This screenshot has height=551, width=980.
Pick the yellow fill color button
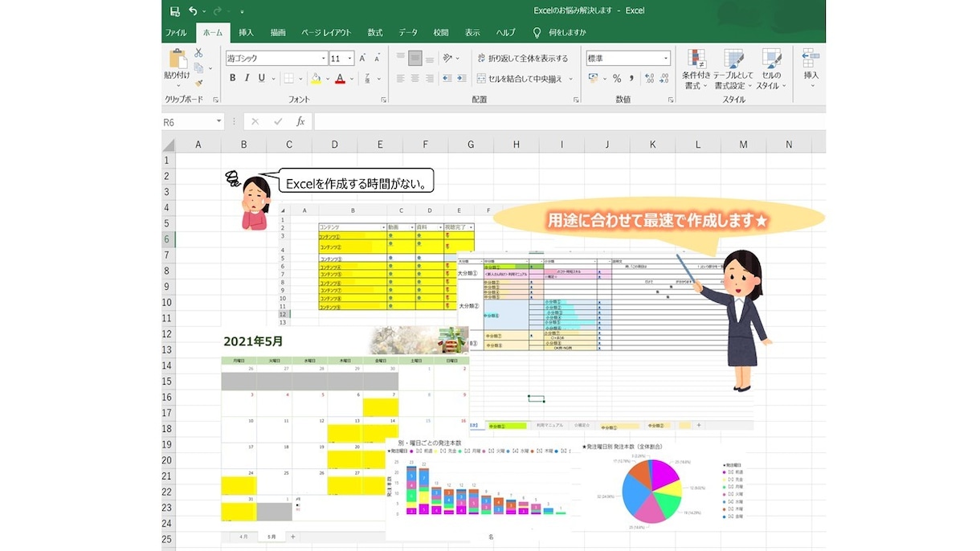point(316,79)
